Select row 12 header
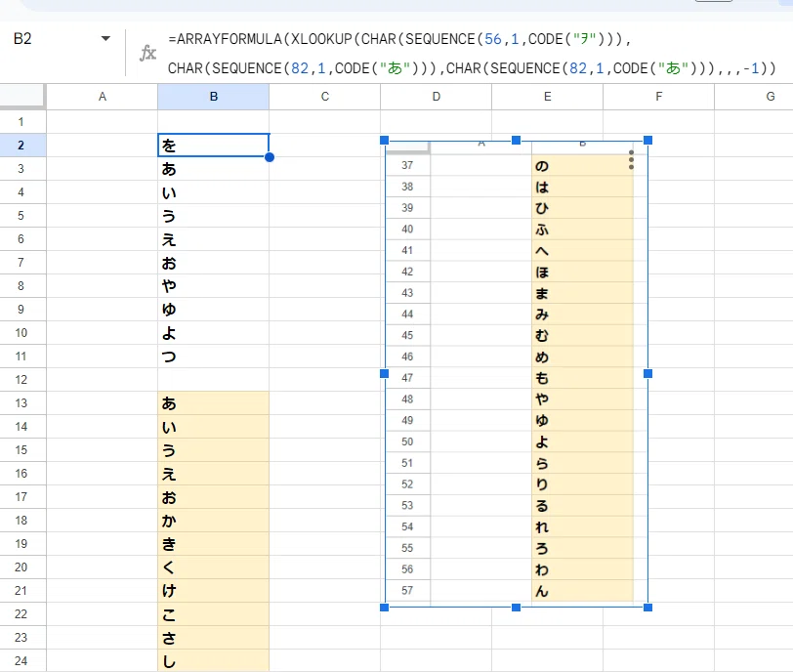 [x=22, y=380]
